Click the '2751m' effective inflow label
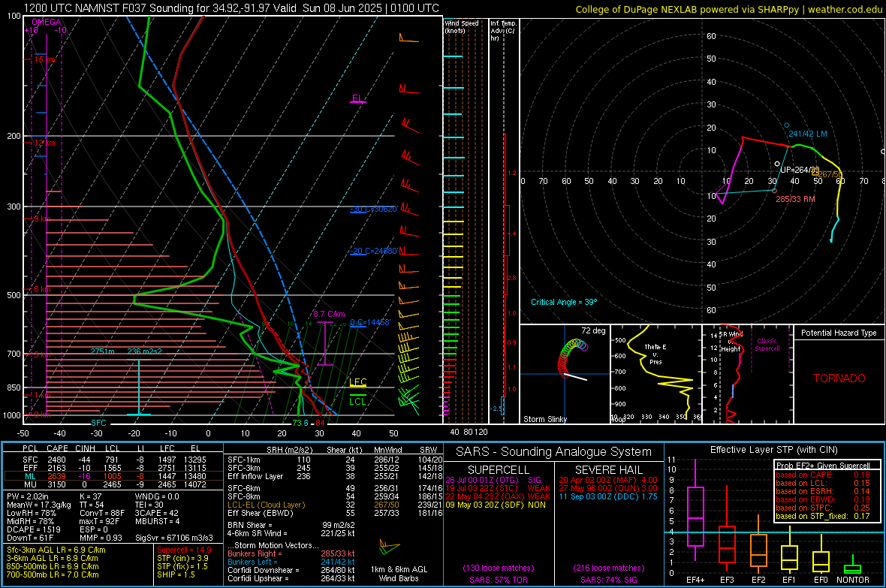Screen dimensions: 886x588 point(102,351)
